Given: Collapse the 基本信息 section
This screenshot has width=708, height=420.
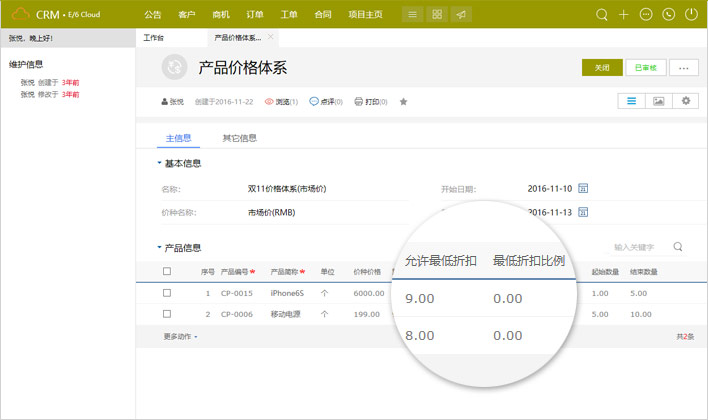Looking at the screenshot, I should click(158, 164).
